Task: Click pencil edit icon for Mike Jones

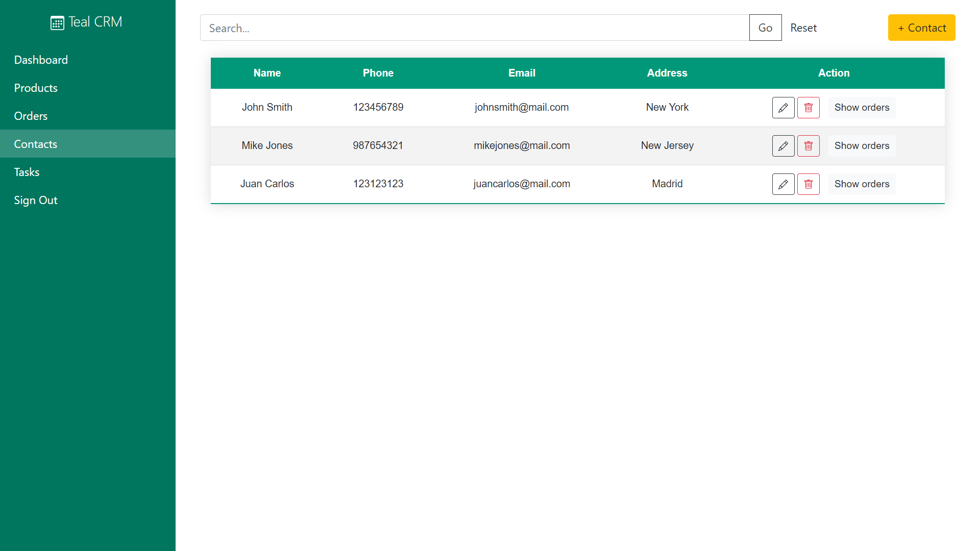Action: coord(783,146)
